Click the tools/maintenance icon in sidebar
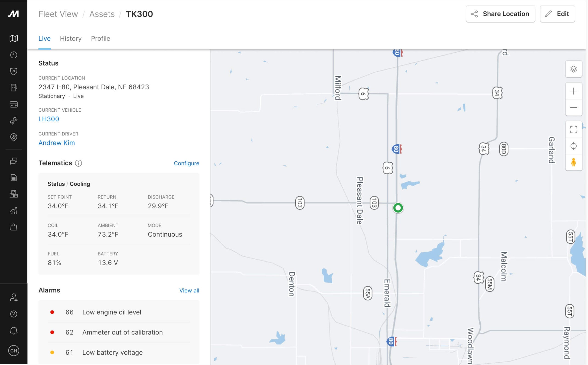 pos(14,121)
